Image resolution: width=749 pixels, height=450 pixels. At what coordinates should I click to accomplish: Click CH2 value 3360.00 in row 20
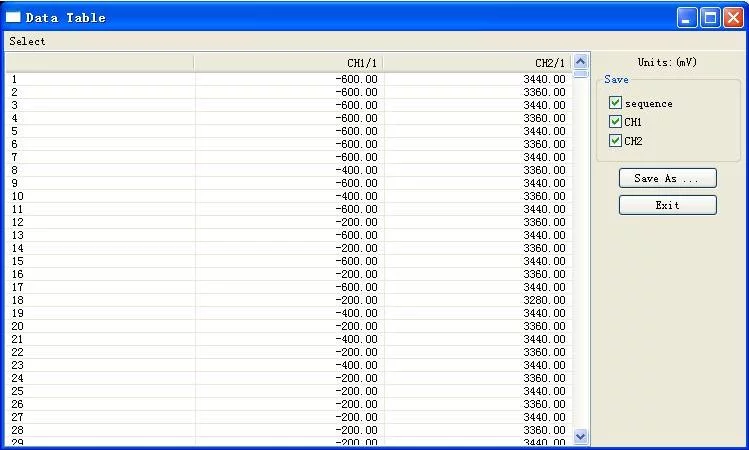pos(544,326)
